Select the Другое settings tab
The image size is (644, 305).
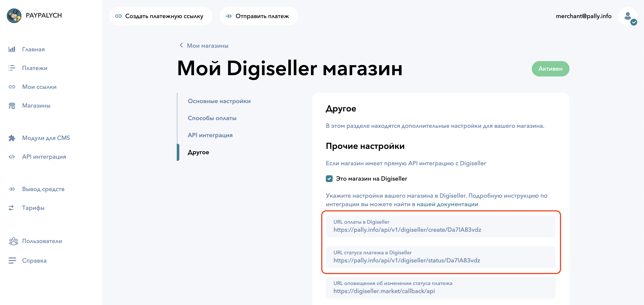coord(198,152)
